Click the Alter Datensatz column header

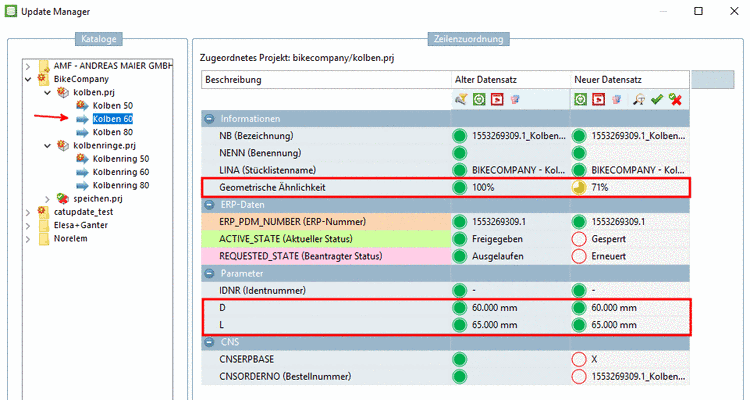pyautogui.click(x=510, y=79)
